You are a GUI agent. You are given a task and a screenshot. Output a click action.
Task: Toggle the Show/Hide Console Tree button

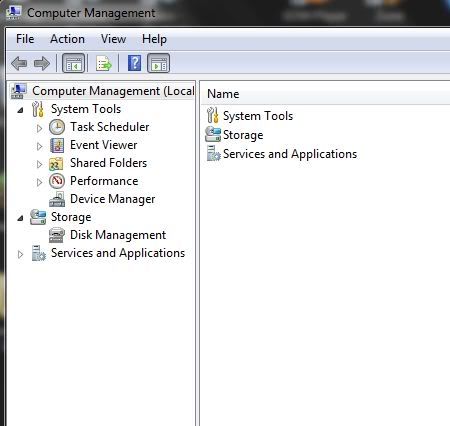coord(73,63)
